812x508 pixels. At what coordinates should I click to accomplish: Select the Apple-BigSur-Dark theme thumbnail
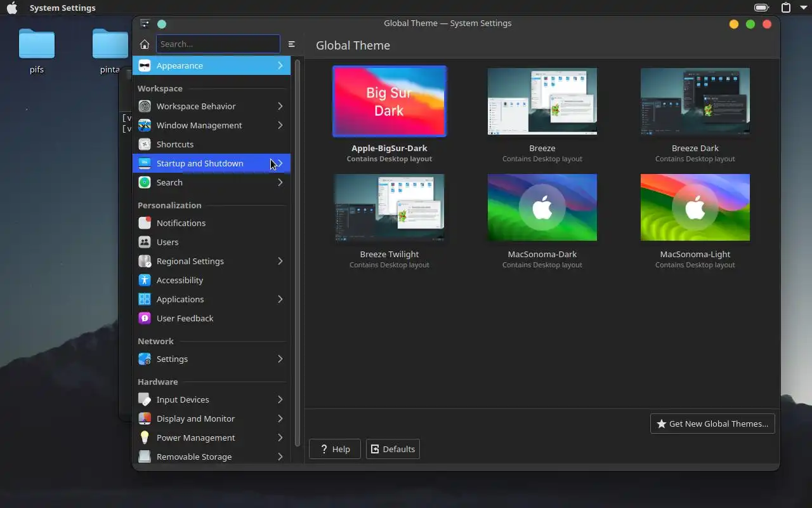[x=390, y=102]
